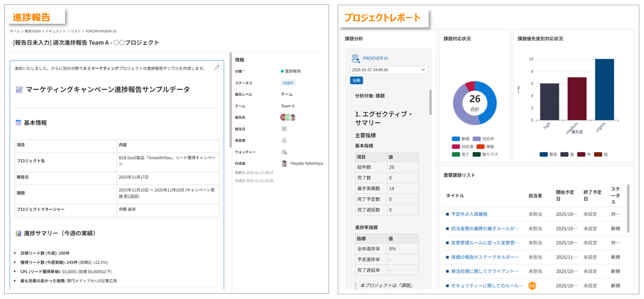
Task: Click the urgent bar in priority chart
Action: point(604,89)
